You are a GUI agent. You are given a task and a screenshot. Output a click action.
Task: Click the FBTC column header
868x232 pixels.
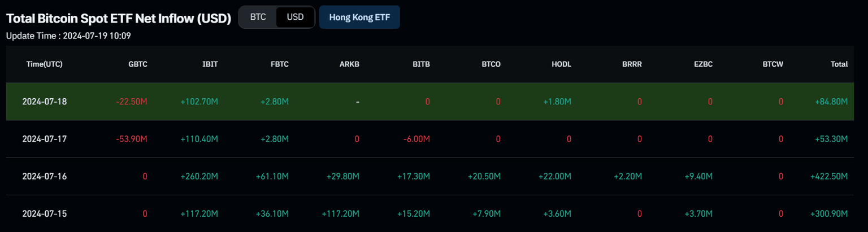point(280,64)
